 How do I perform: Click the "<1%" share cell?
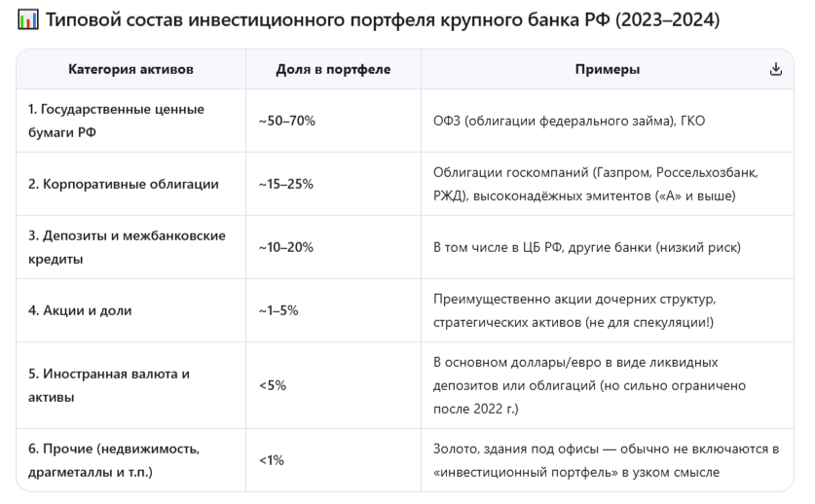tap(272, 460)
